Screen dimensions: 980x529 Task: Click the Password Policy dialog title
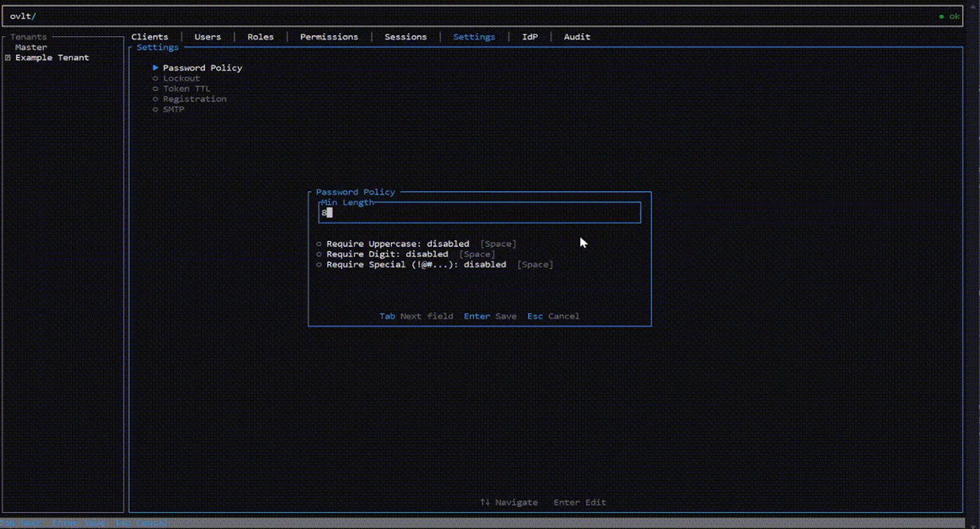[x=355, y=192]
